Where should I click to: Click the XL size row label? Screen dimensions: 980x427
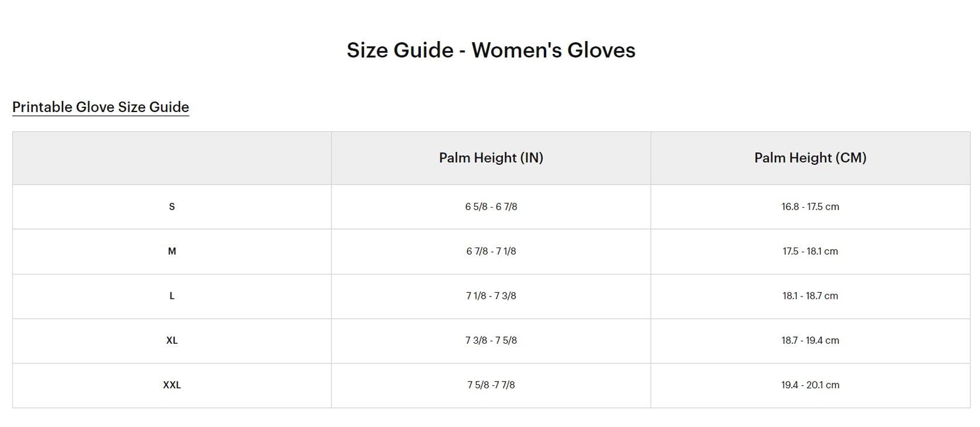pyautogui.click(x=171, y=341)
